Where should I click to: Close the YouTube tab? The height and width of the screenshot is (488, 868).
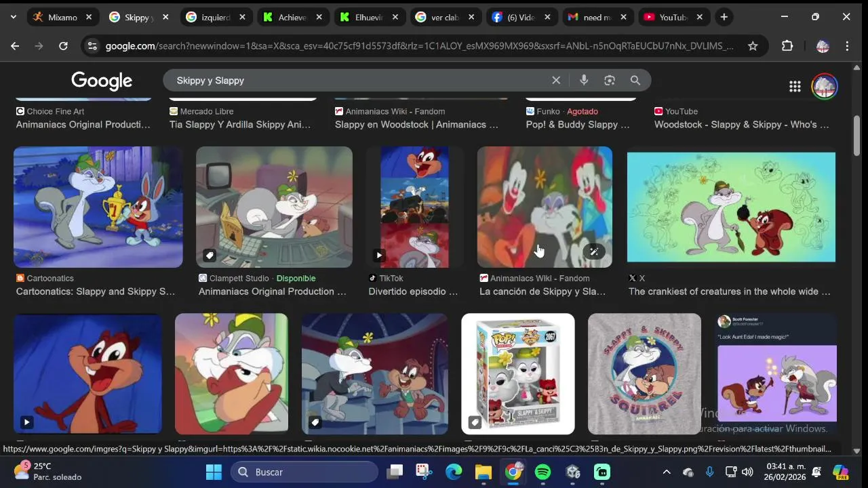pos(700,17)
